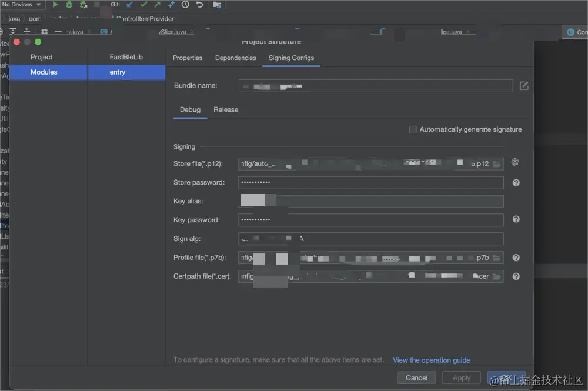
Task: Open the Dependencies tab
Action: 235,58
